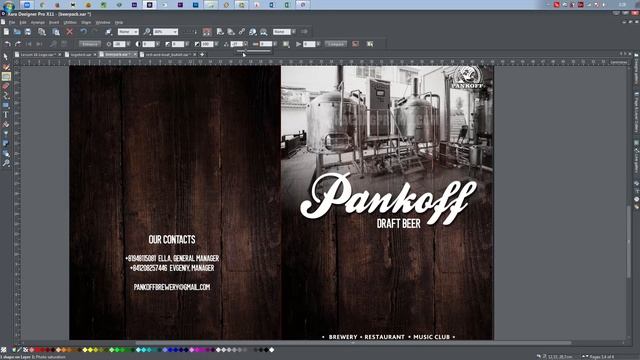Pick the white swatch at palette end
This screenshot has height=360, width=640.
[x=271, y=350]
